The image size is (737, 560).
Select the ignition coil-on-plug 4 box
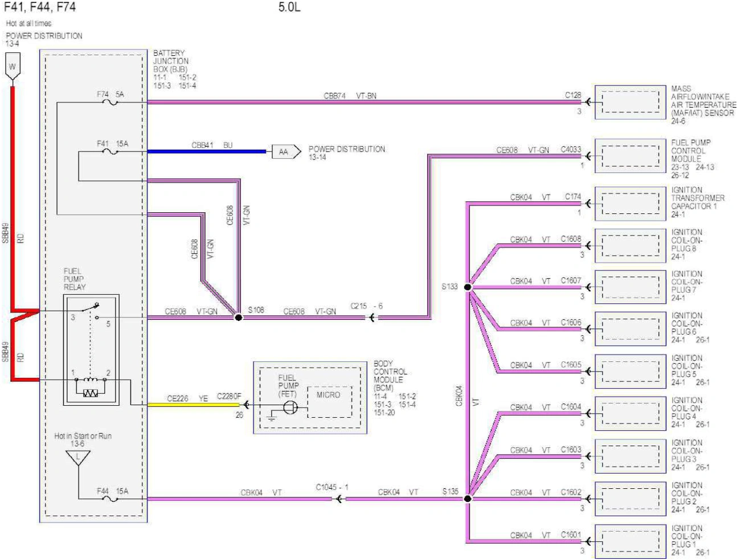630,414
